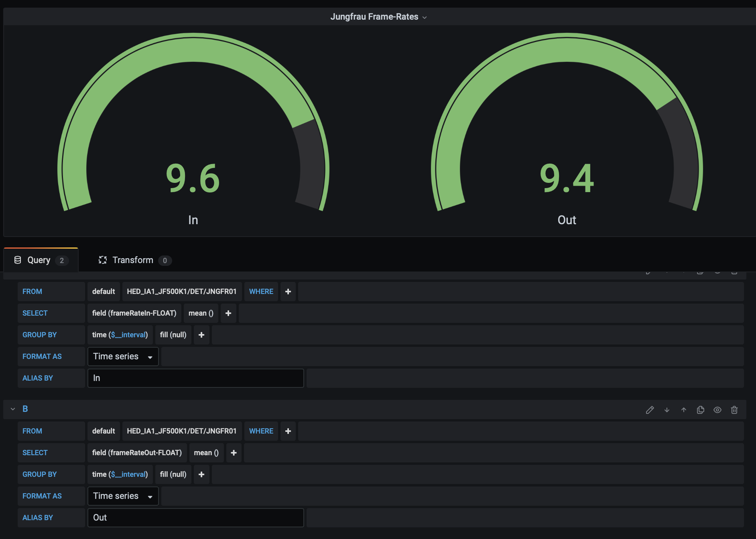Click the default retention policy in In query FROM row
756x539 pixels.
[104, 292]
